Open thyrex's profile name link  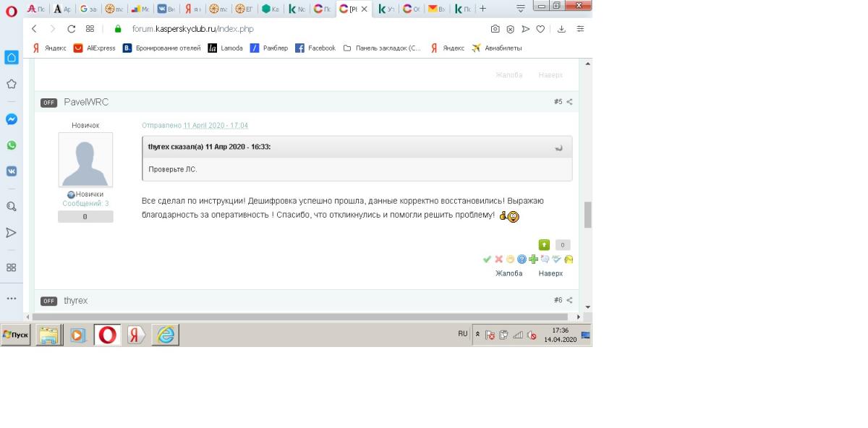76,300
